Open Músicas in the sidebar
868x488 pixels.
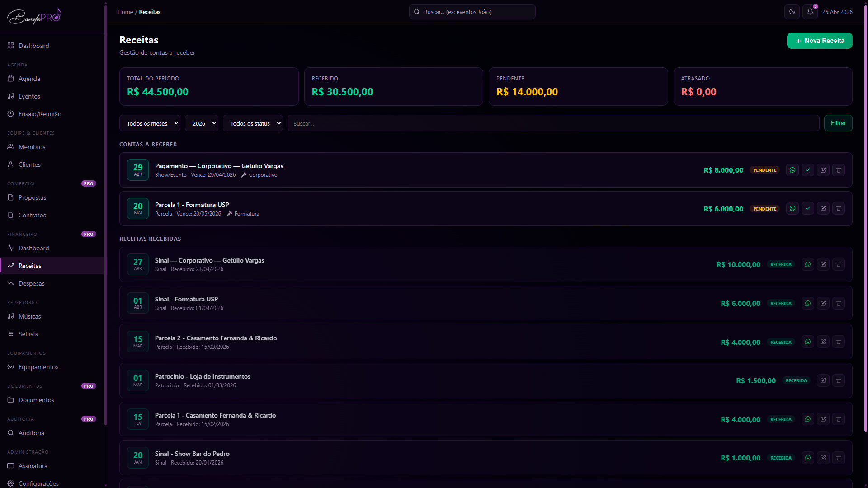[x=52, y=316]
